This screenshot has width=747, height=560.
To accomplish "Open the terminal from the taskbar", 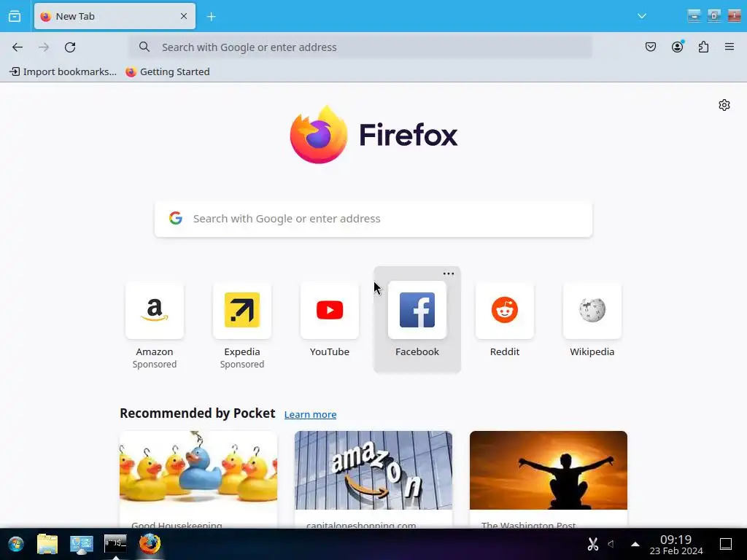I will pyautogui.click(x=115, y=543).
